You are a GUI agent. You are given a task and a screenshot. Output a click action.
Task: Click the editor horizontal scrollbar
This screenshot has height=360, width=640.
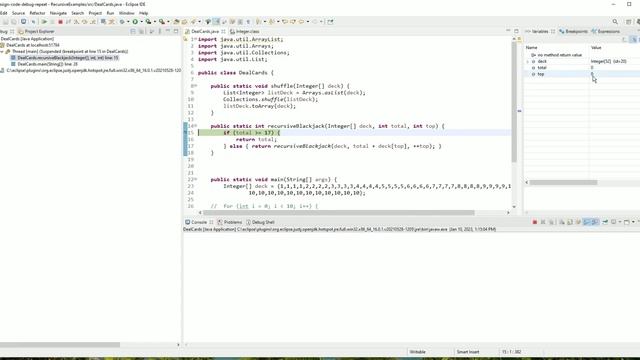[339, 212]
